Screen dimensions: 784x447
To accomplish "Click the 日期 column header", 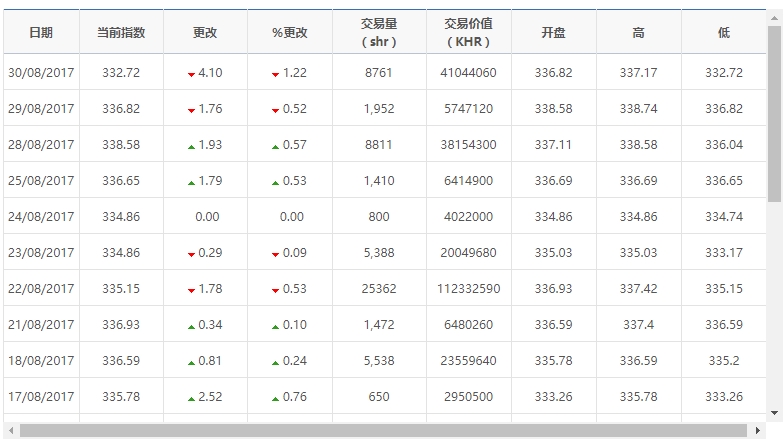I will pos(41,33).
